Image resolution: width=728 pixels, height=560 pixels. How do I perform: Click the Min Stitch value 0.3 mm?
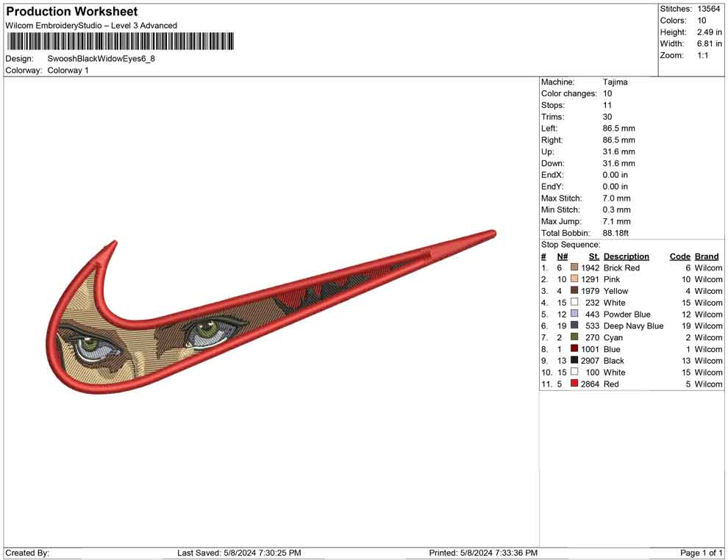pyautogui.click(x=616, y=209)
